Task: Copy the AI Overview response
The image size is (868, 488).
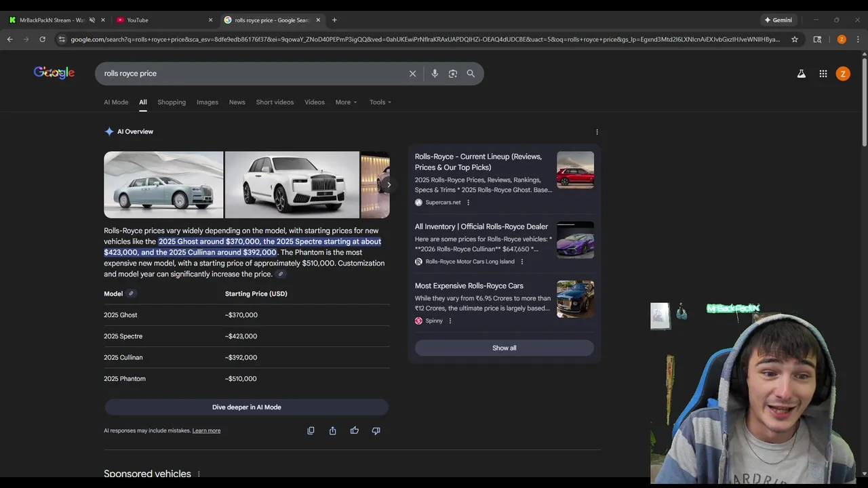Action: tap(311, 430)
